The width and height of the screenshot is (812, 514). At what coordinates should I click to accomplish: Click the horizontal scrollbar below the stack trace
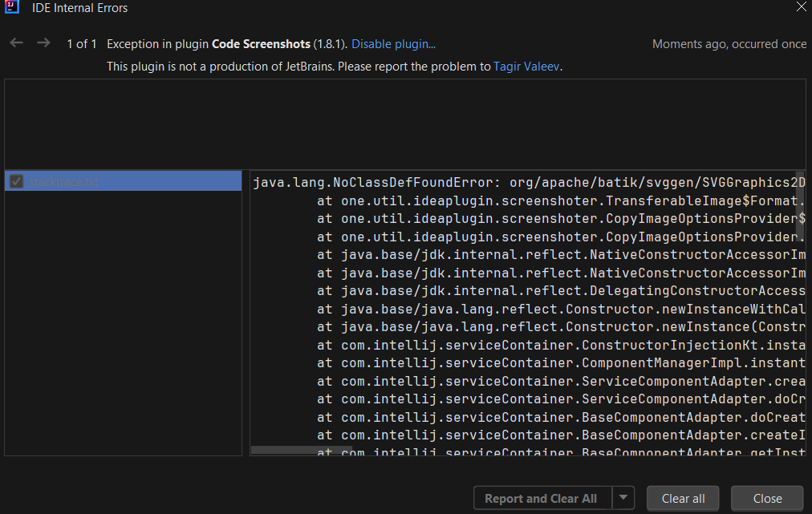click(301, 451)
